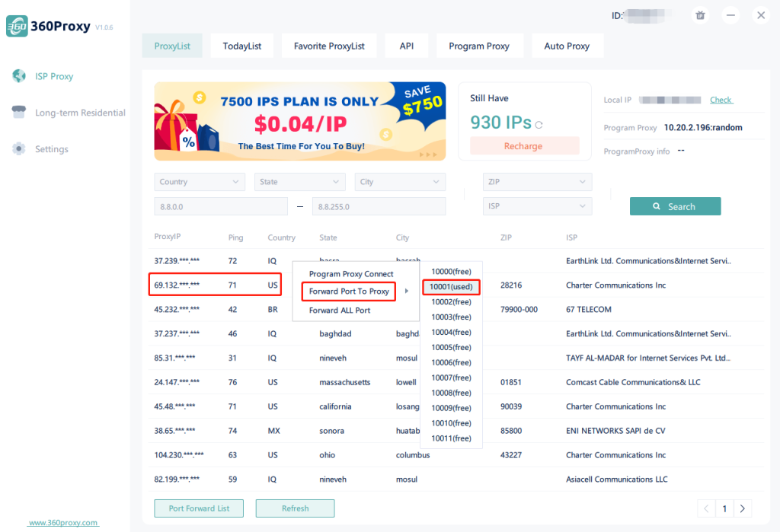This screenshot has width=780, height=532.
Task: Open the ZIP dropdown
Action: coord(537,182)
